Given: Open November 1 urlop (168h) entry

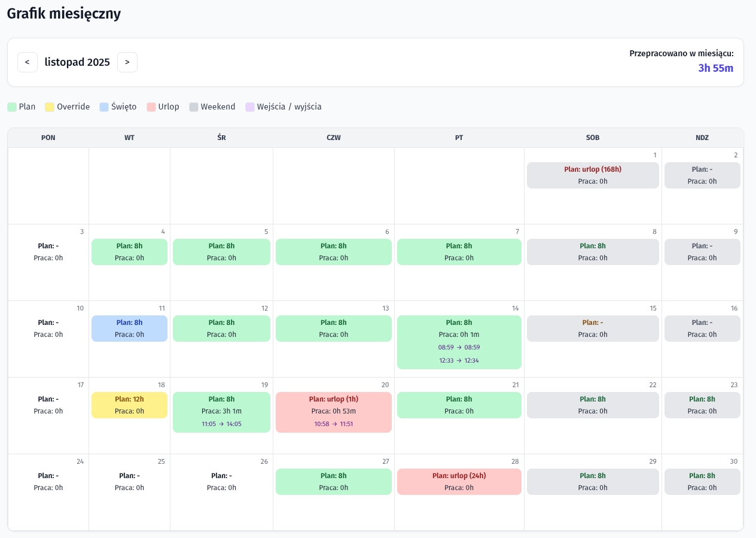Looking at the screenshot, I should click(x=593, y=175).
